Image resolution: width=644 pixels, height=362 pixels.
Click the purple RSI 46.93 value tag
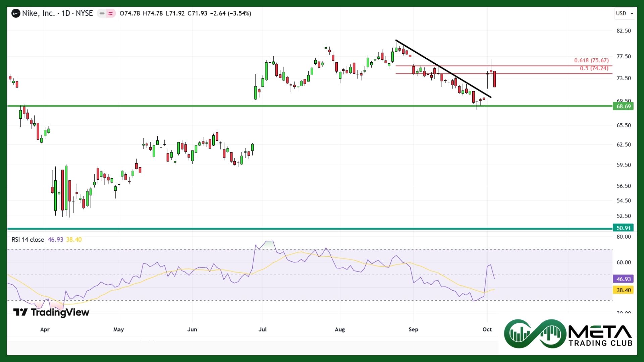coord(623,279)
